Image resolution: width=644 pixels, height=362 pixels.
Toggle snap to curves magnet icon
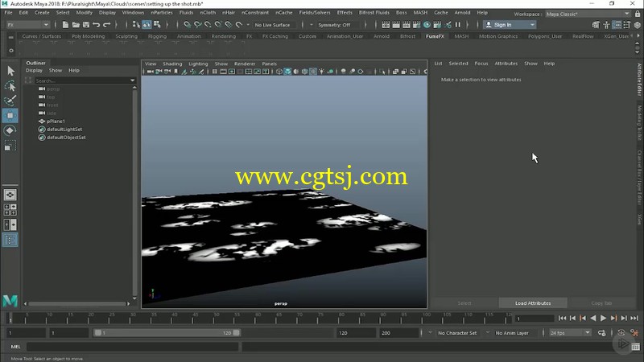tap(197, 25)
